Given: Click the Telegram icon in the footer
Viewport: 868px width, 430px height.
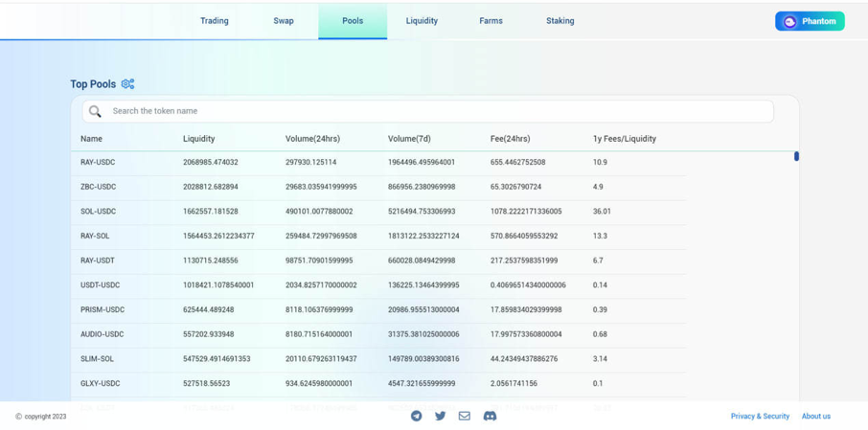Looking at the screenshot, I should [x=416, y=416].
